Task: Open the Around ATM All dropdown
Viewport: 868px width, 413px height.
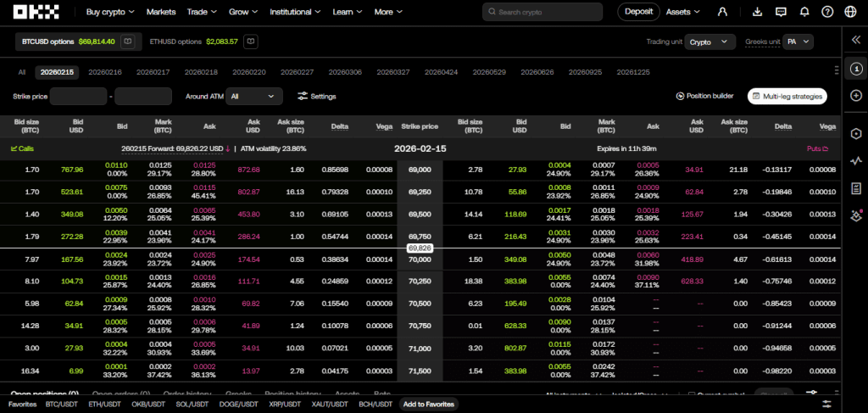Action: click(x=254, y=97)
